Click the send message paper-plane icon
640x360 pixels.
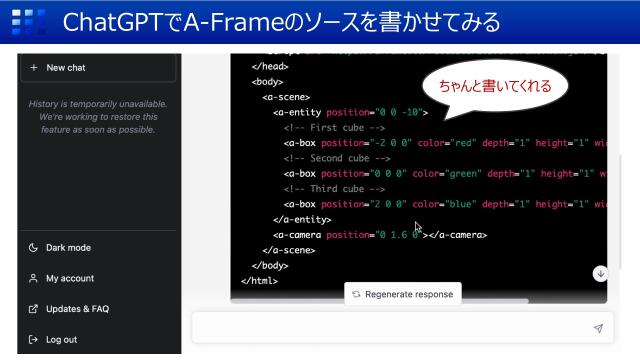(598, 328)
